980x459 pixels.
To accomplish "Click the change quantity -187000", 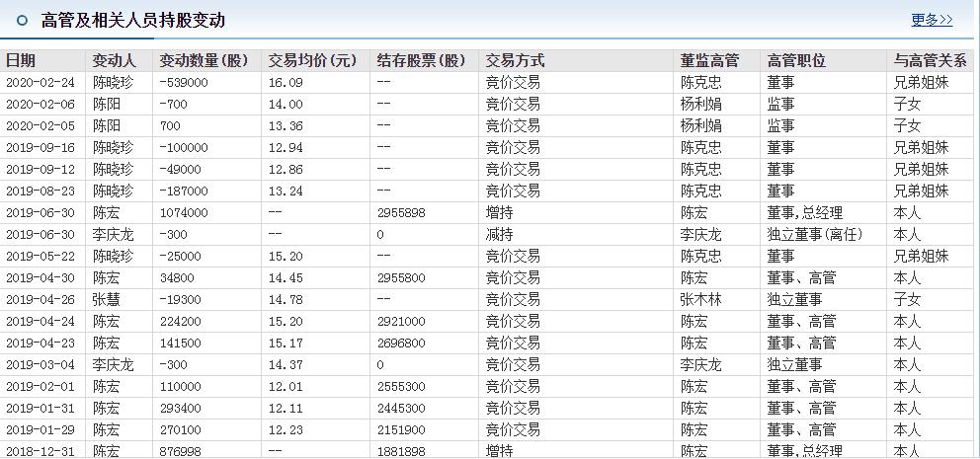I will click(x=184, y=191).
